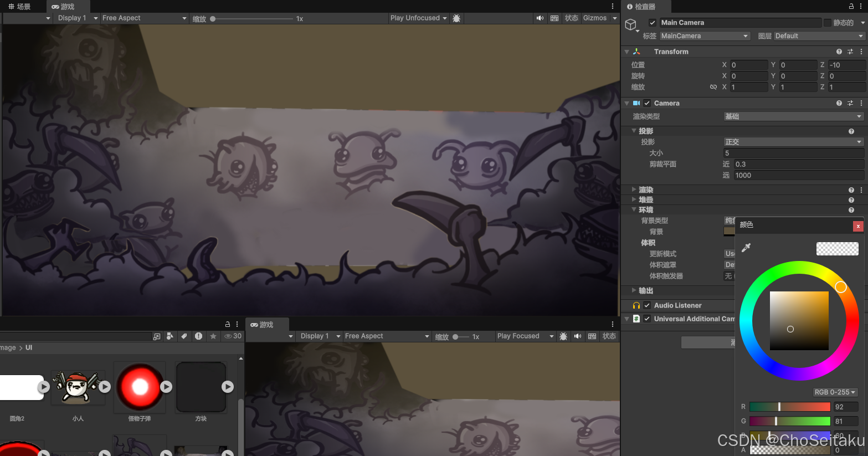868x456 pixels.
Task: Toggle the Camera component enabled checkbox
Action: click(647, 103)
